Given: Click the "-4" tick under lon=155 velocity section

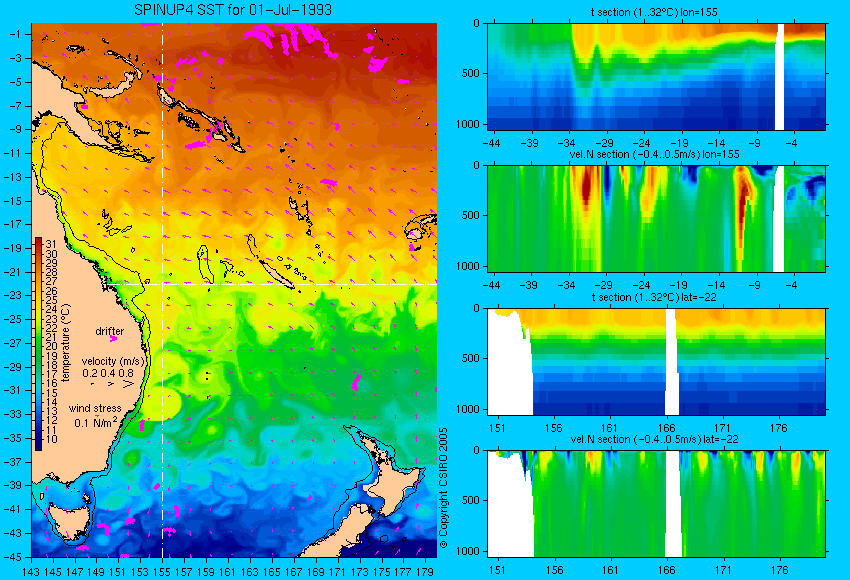Looking at the screenshot, I should (792, 286).
